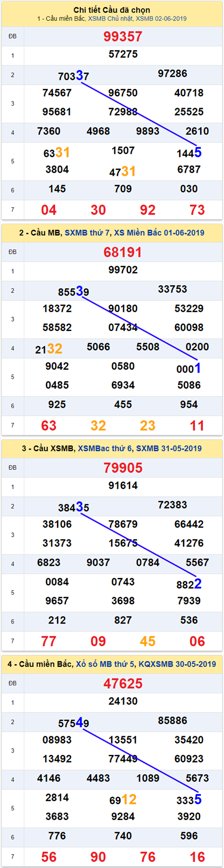The height and width of the screenshot is (868, 224).
Task: Click seventh prize number 45
Action: (x=148, y=641)
